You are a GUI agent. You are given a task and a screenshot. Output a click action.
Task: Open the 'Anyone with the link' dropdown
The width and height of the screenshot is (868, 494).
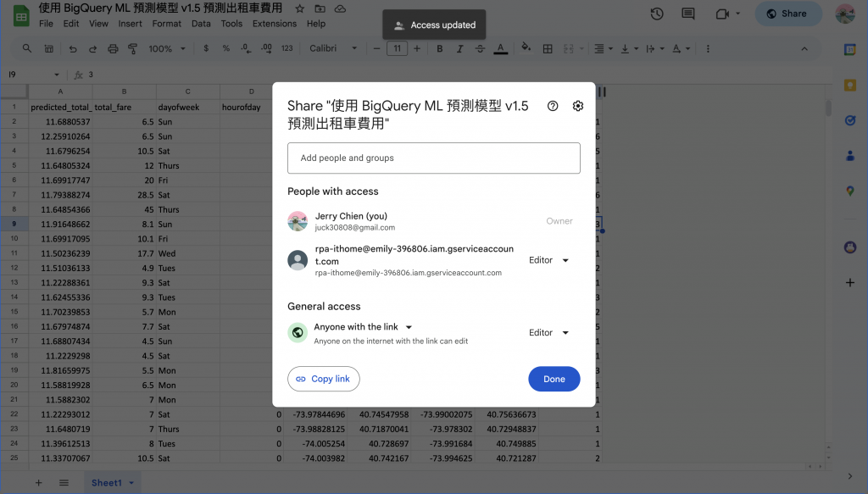363,327
